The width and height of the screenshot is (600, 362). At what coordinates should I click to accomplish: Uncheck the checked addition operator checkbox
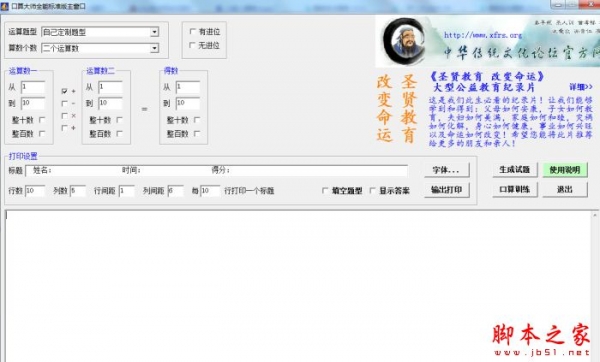64,91
